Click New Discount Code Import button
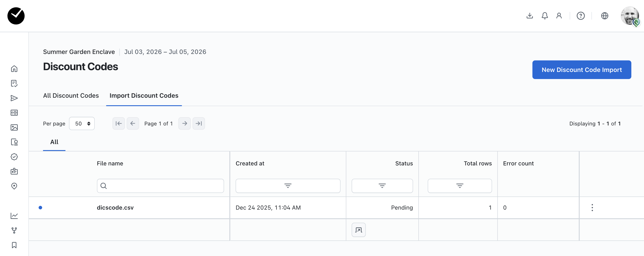Screen dimensions: 644x256 click(581, 70)
